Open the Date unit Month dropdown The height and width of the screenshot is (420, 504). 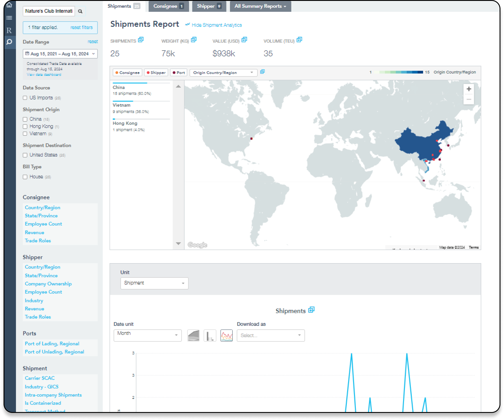[147, 335]
